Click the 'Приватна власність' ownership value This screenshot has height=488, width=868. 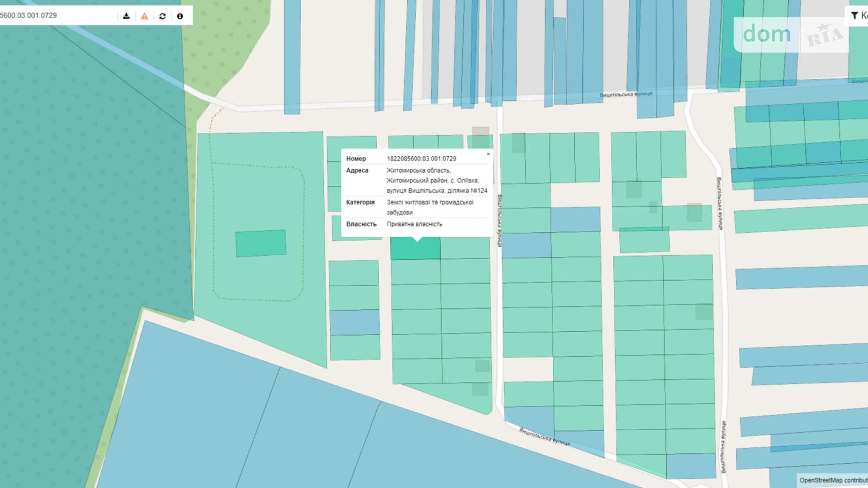(414, 224)
